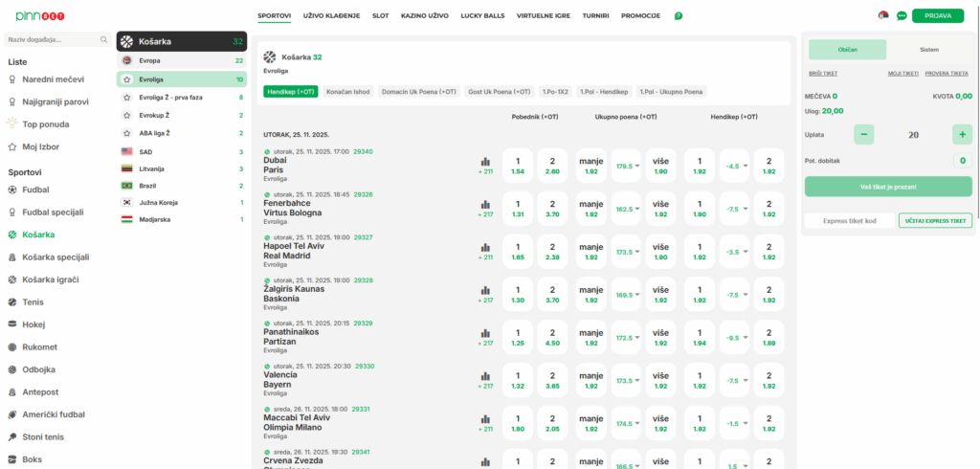Viewport: 980px width, 469px height.
Task: Open 173.5 points dropdown for Hapoel-Real Madrid
Action: [626, 252]
